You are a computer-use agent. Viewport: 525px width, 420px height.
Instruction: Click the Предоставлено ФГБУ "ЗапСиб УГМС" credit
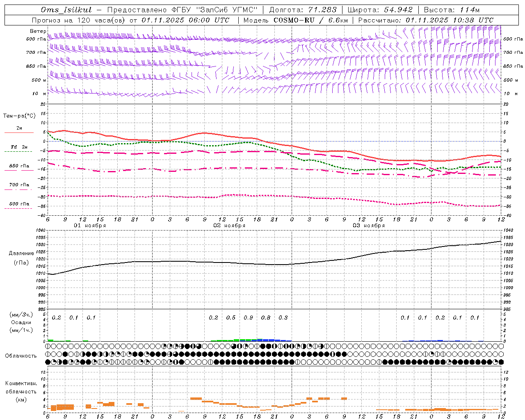182,10
